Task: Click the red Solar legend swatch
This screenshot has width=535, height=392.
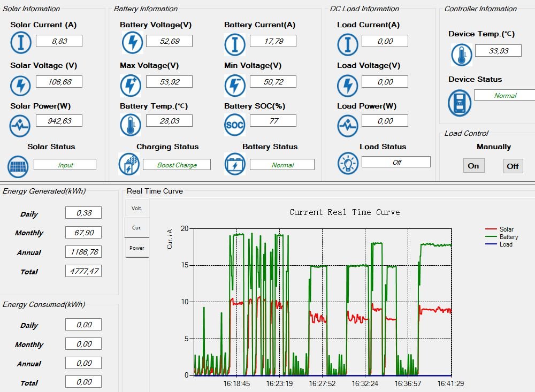Action: pyautogui.click(x=491, y=229)
